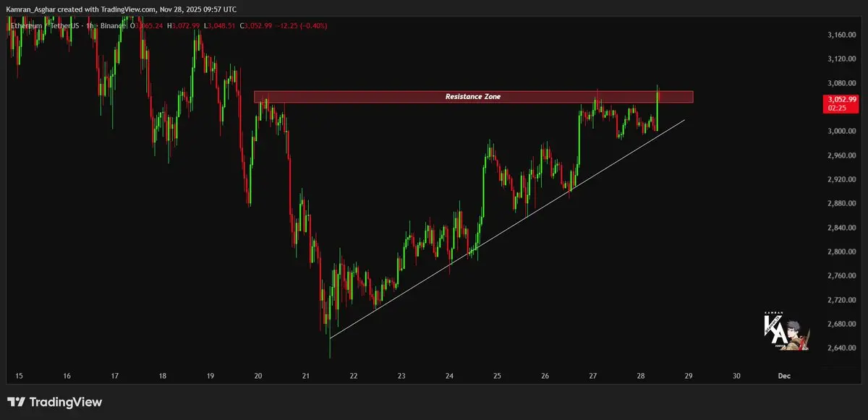Click the 2,640.00 price axis label
868x420 pixels.
[x=841, y=348]
